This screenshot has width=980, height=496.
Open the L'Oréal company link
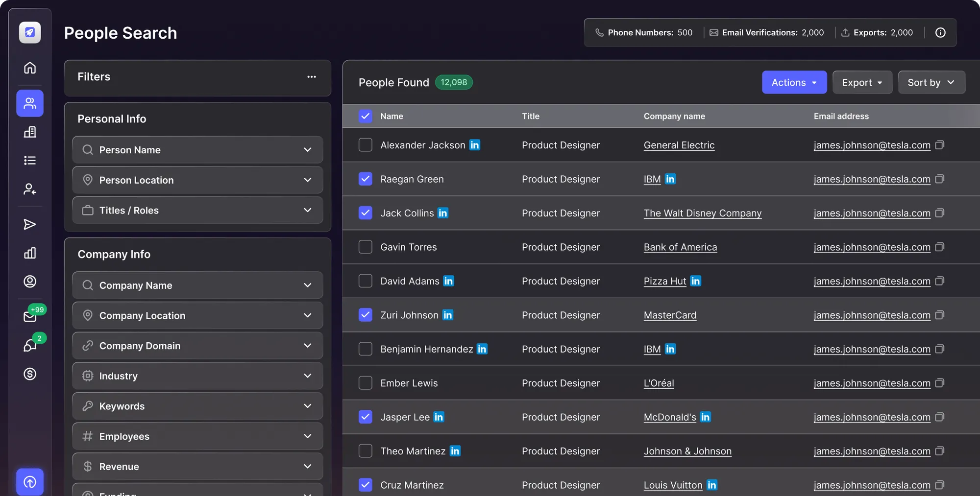tap(659, 383)
